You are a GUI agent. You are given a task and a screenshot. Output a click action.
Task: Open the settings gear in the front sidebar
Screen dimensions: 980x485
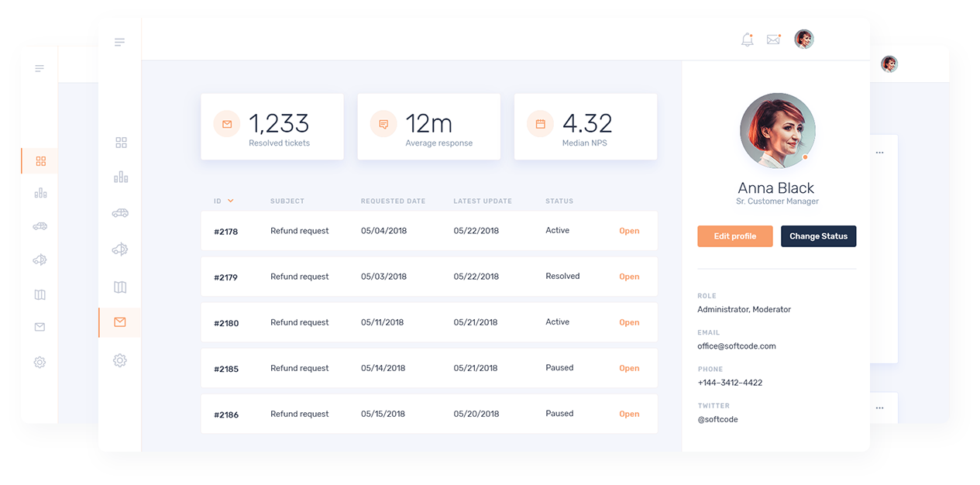119,360
